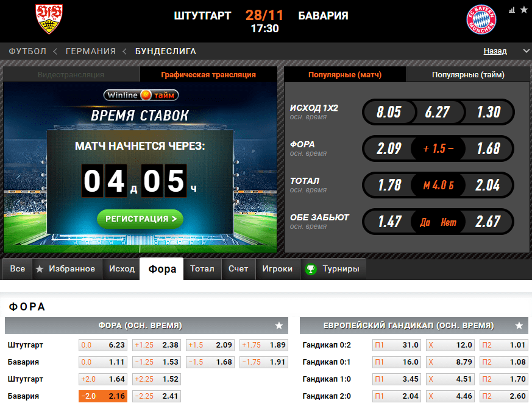Expand the dropdown arrow next to Назад
Viewport: 532px width, 406px height.
coord(527,51)
